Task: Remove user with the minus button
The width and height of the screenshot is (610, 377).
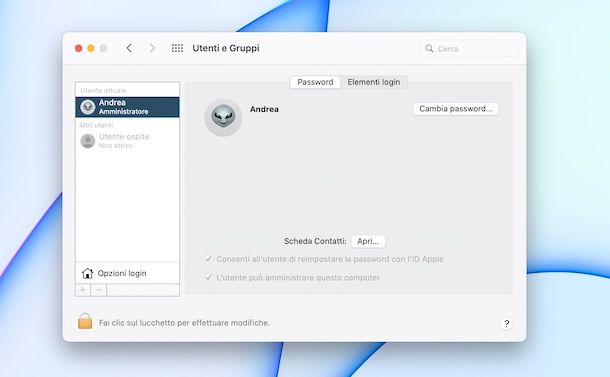Action: (x=99, y=290)
